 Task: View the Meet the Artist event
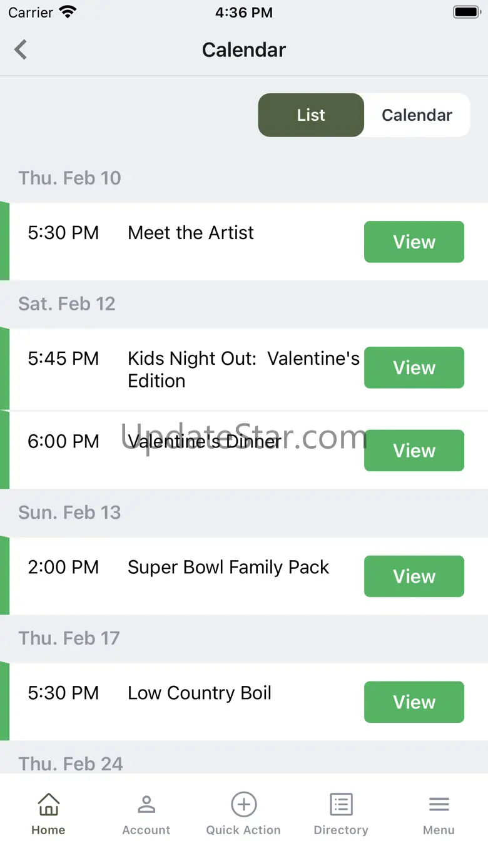pyautogui.click(x=414, y=242)
